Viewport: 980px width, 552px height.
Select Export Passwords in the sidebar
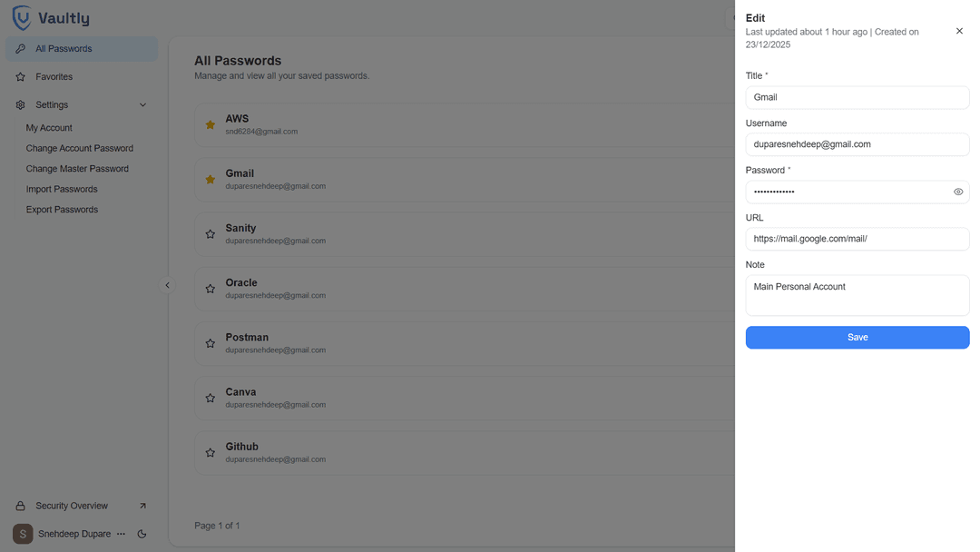click(62, 210)
